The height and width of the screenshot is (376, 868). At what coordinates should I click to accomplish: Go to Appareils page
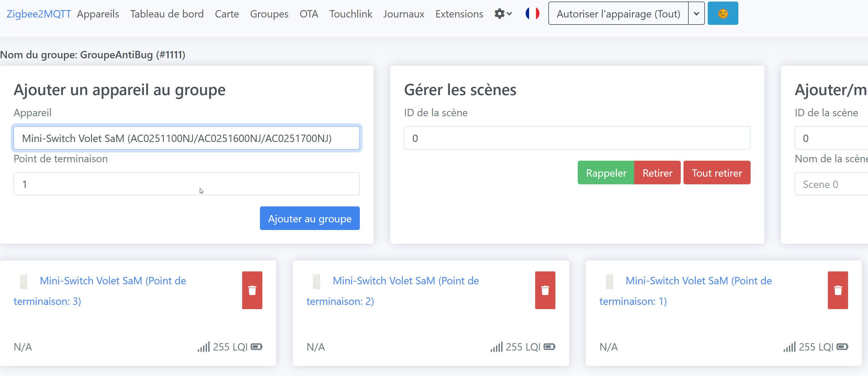[98, 14]
